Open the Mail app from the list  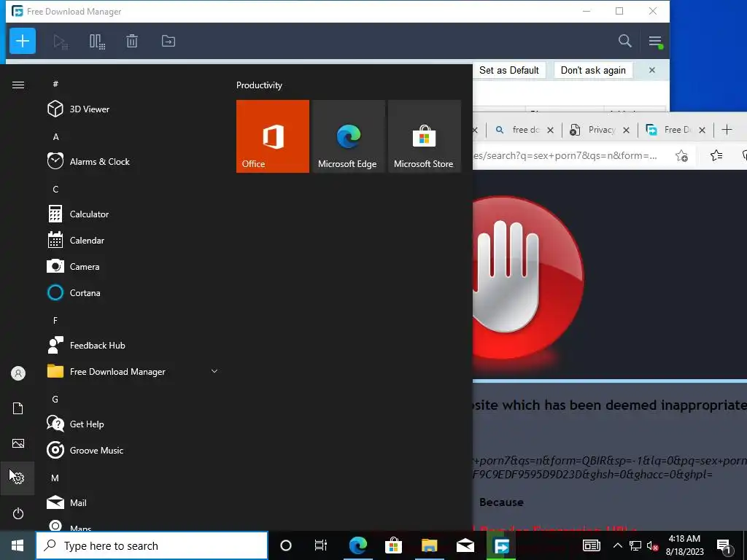pyautogui.click(x=133, y=502)
